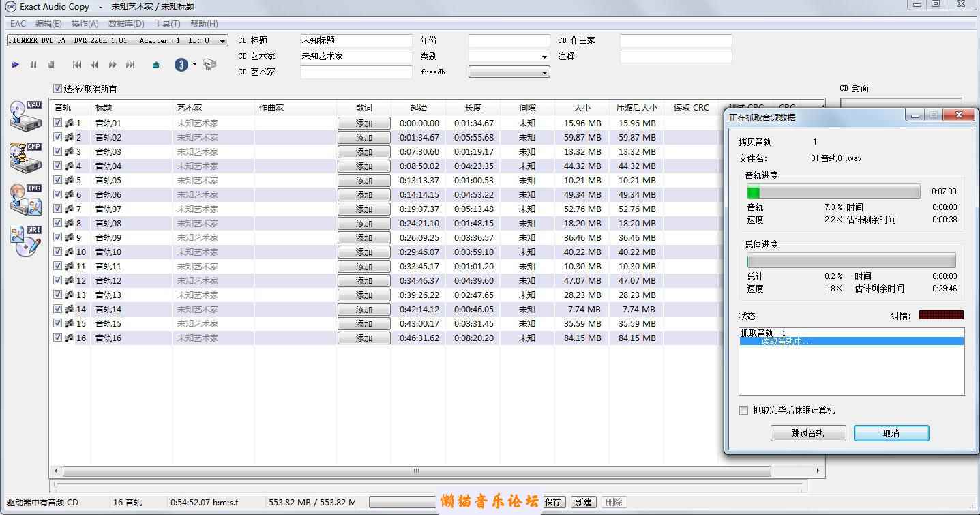Open the 工具(T) menu
The height and width of the screenshot is (515, 980).
point(167,24)
